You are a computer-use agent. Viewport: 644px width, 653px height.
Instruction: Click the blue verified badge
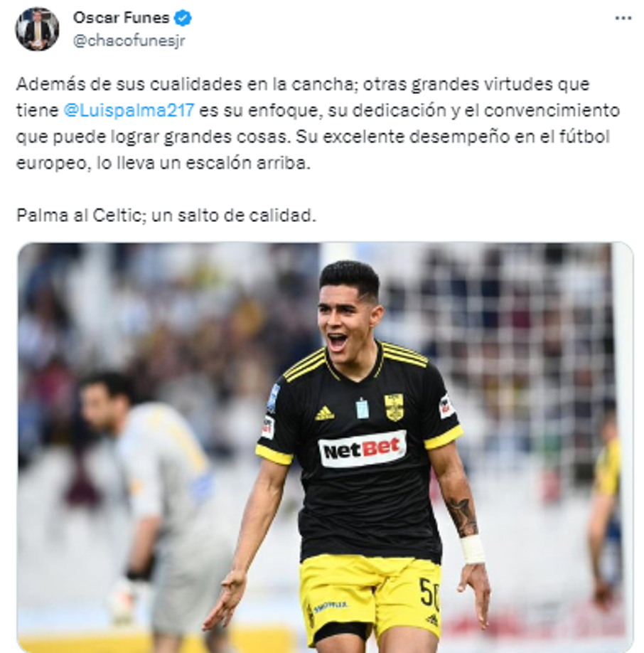tap(183, 18)
